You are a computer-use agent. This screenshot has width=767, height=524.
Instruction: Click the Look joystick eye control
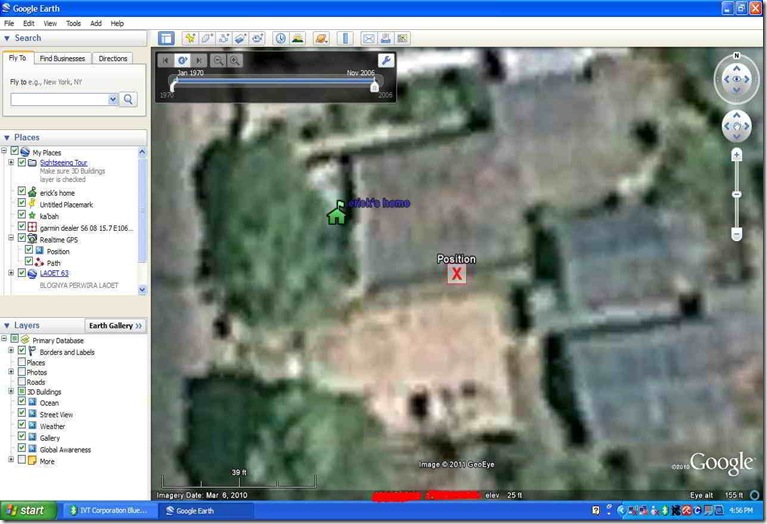point(737,79)
